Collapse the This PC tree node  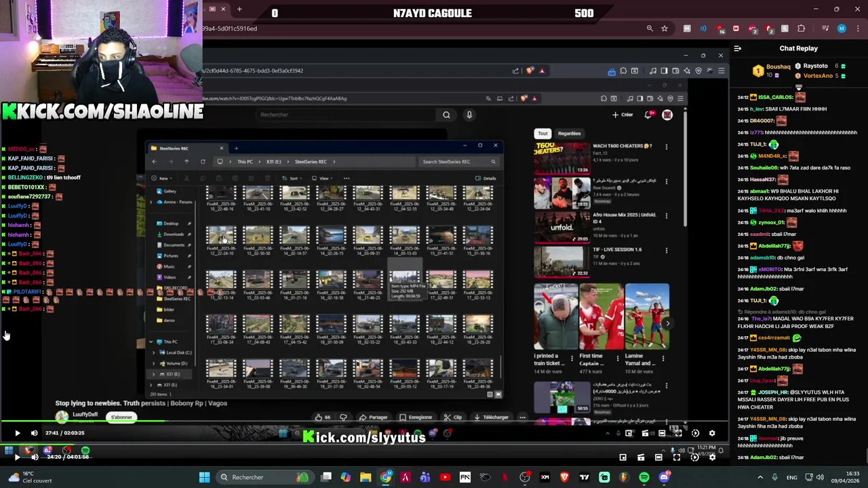coord(151,342)
